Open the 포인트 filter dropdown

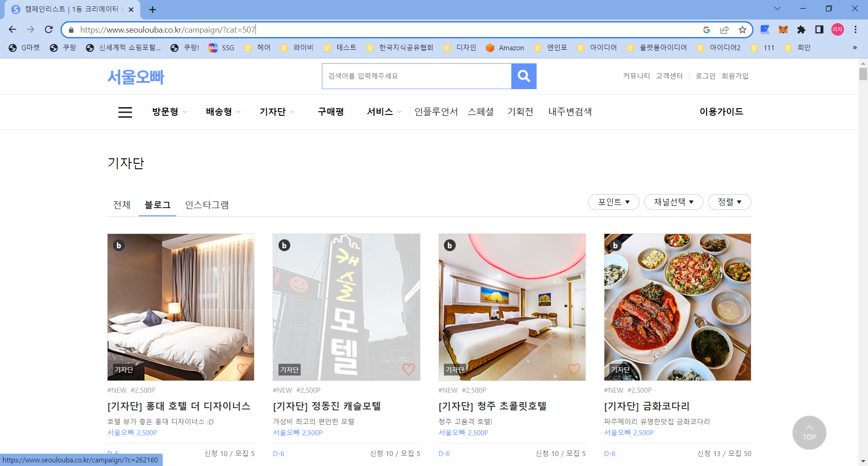coord(613,202)
